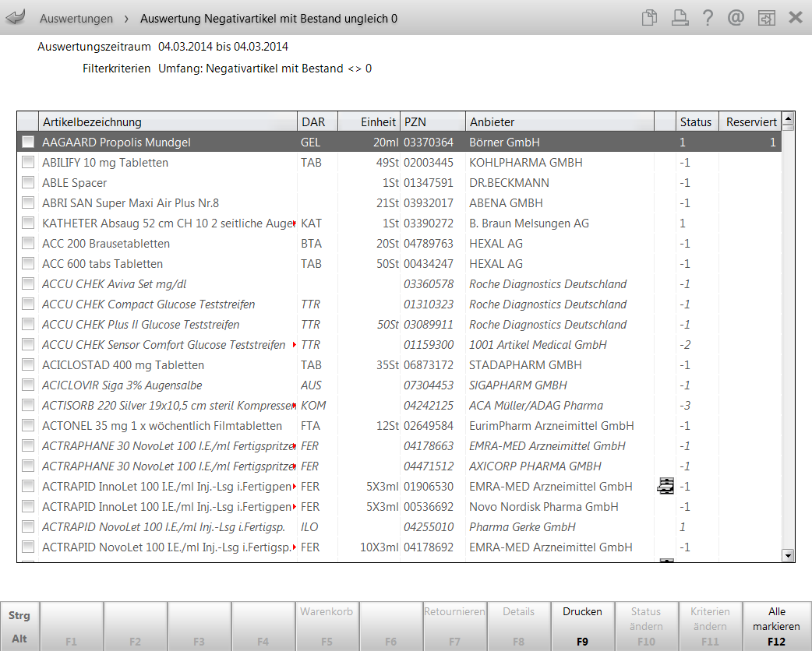Sort by Reserviert column header

click(x=750, y=122)
